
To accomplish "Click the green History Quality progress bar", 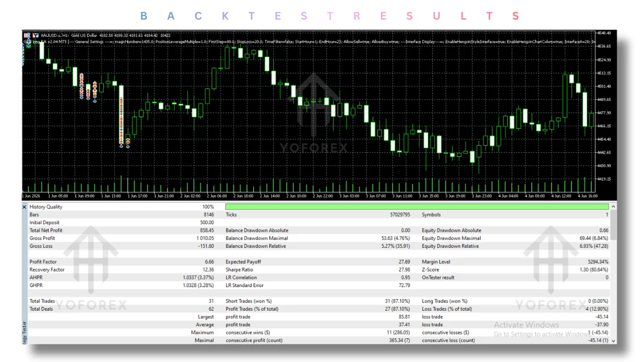I will tap(417, 207).
